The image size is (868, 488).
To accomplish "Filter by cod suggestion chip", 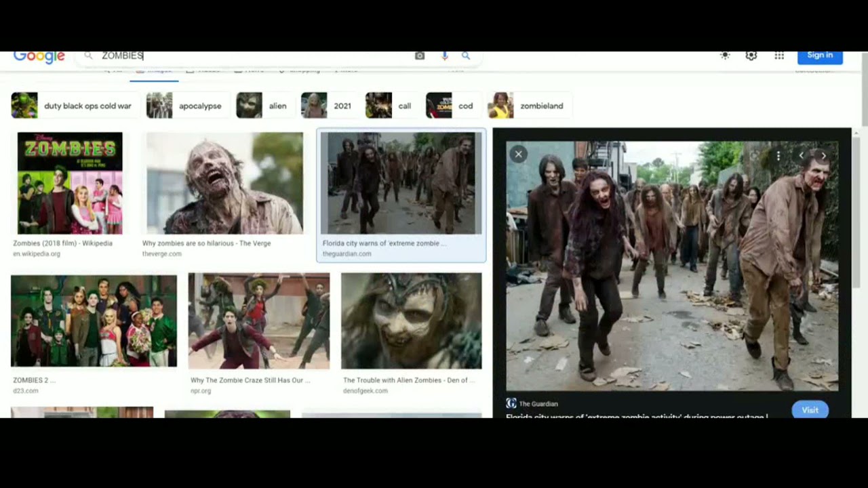I will tap(453, 106).
